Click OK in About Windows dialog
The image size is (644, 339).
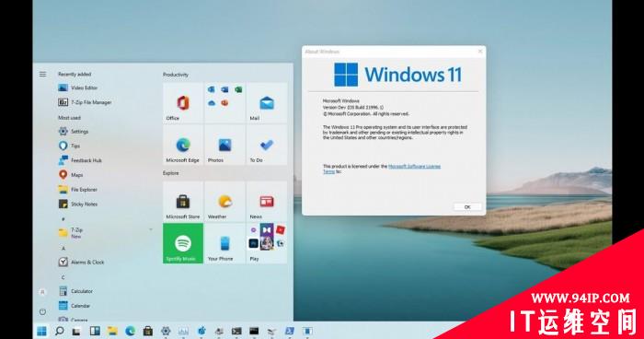pos(467,207)
